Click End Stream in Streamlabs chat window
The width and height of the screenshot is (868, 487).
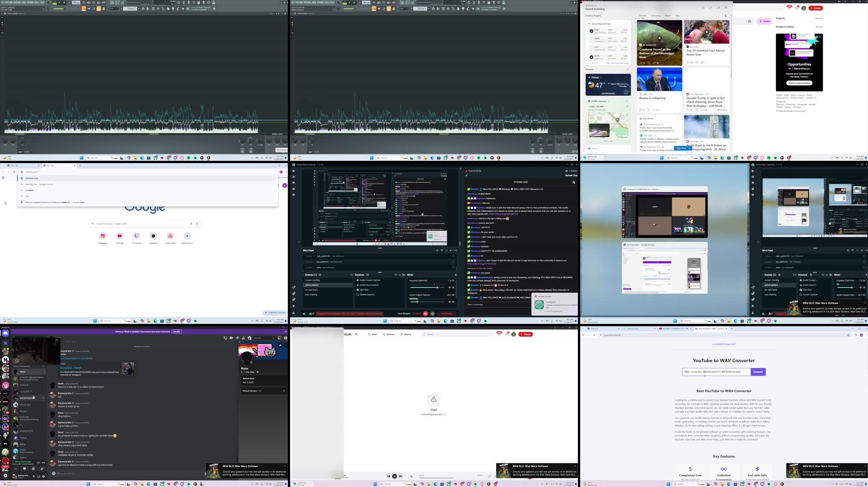point(446,313)
